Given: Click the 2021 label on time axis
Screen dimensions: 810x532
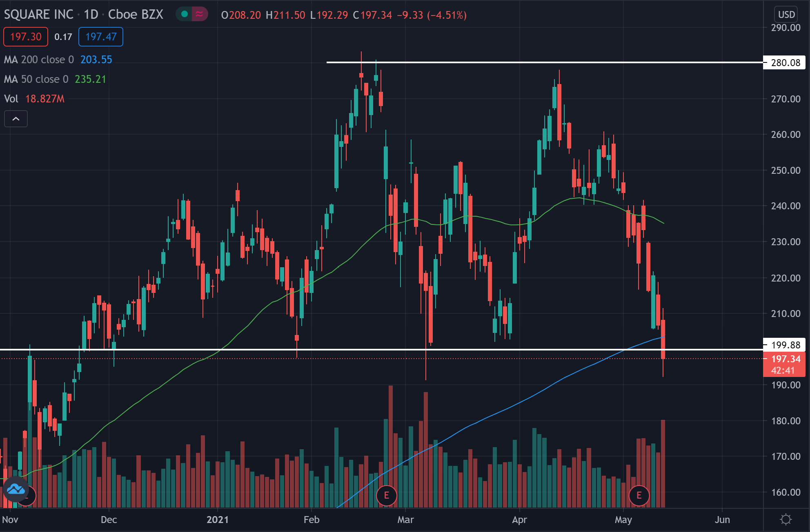Looking at the screenshot, I should (x=218, y=520).
